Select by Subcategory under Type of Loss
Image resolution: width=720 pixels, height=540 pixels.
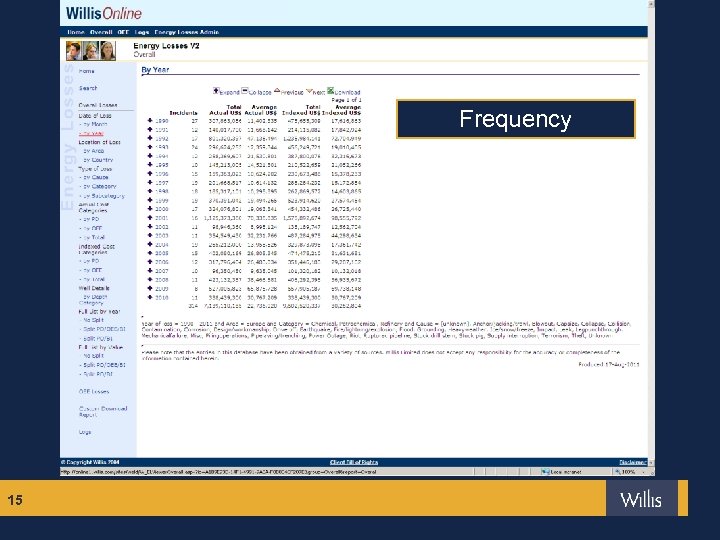coord(102,196)
